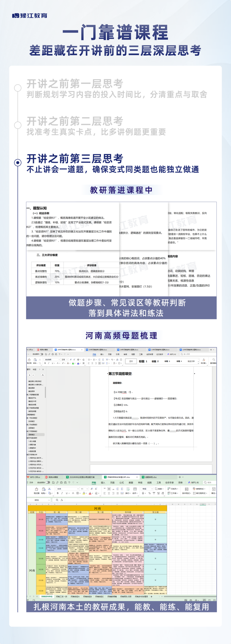The image size is (231, 644).
Task: Apply 标题 1 style in Writer
Action: (143, 361)
